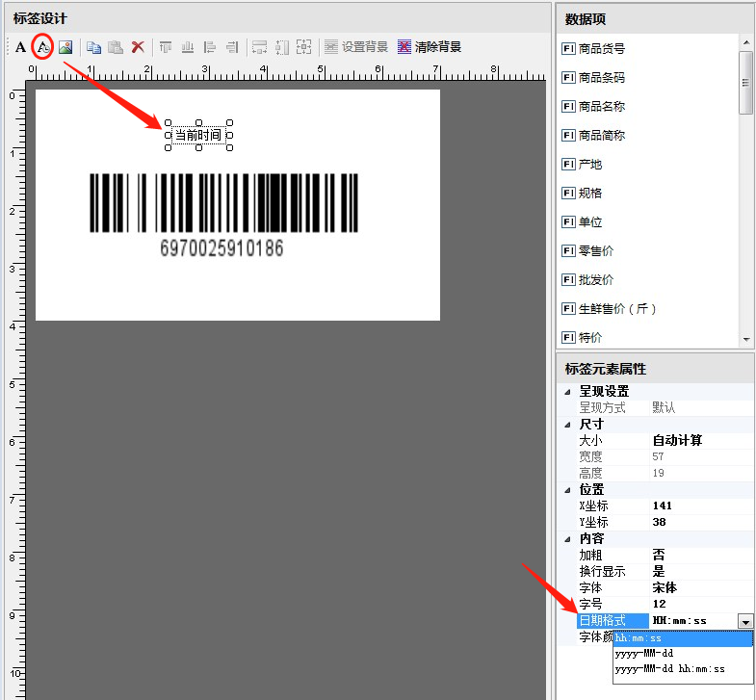Screen dimensions: 756x700
Task: Click 设置背景 button
Action: pyautogui.click(x=356, y=47)
